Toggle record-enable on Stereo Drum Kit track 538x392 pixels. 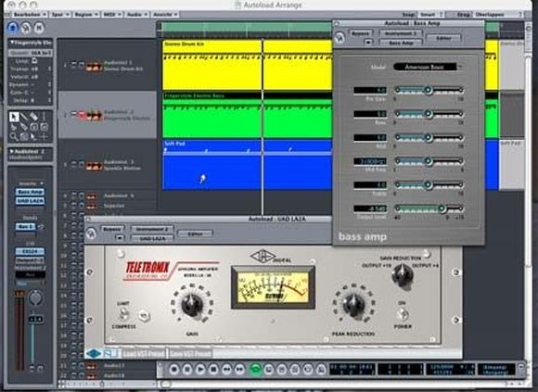[82, 65]
